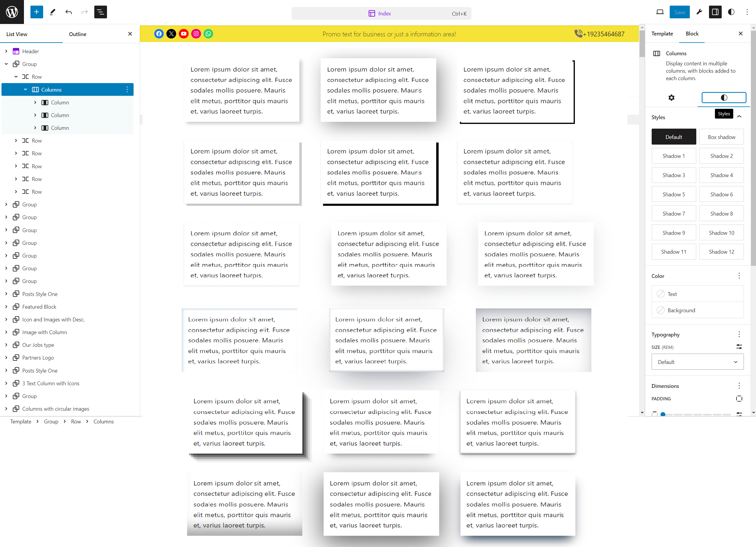The image size is (756, 547).
Task: Select the Shadow 5 style option
Action: (x=674, y=195)
